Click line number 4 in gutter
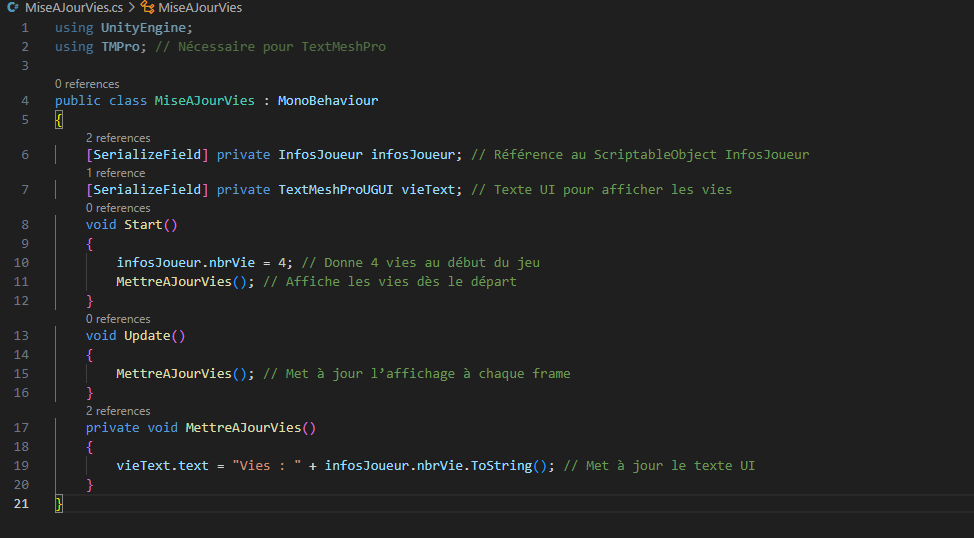The width and height of the screenshot is (974, 538). point(25,101)
